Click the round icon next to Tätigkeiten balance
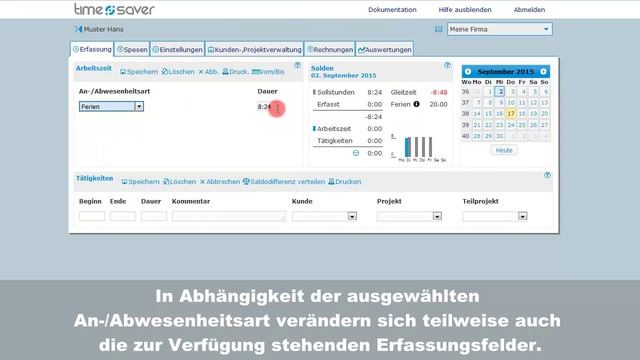 (x=356, y=153)
